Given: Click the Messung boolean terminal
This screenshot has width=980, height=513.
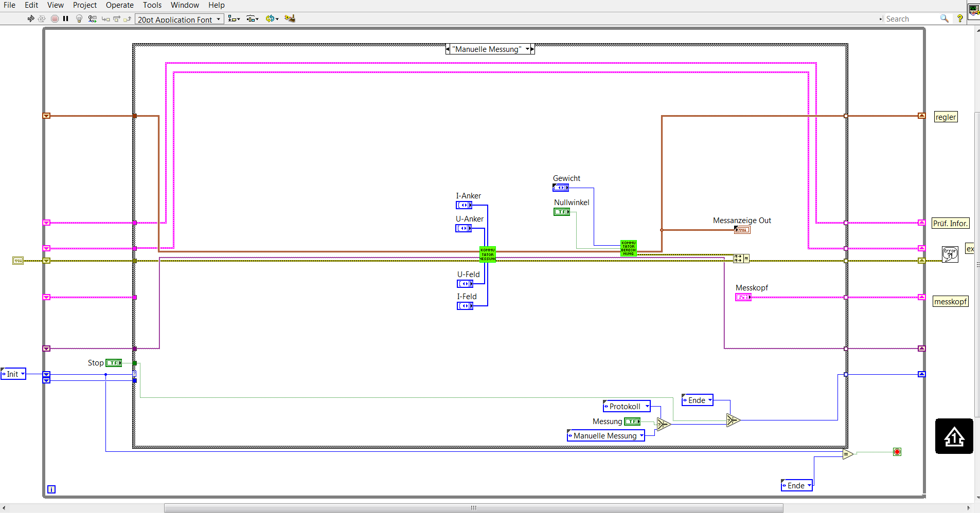Looking at the screenshot, I should [632, 422].
